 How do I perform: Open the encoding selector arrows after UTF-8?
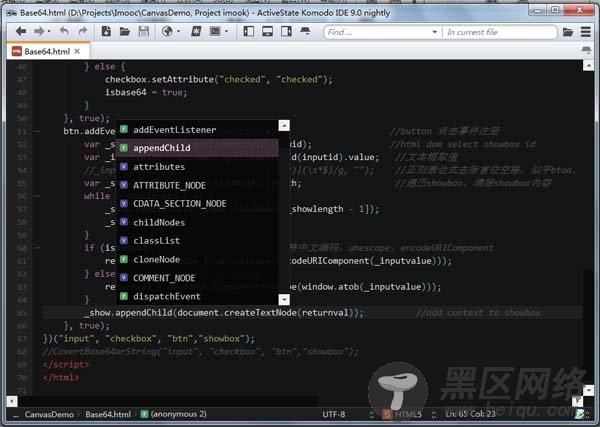(371, 414)
